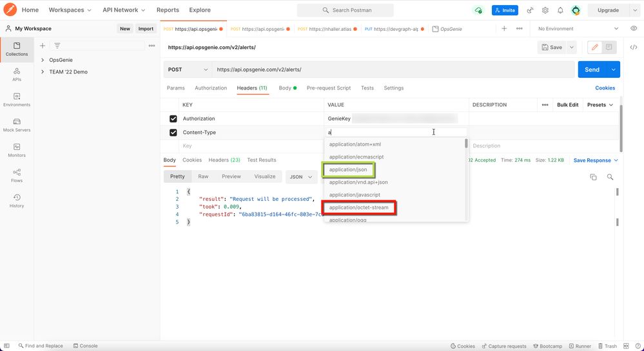Screen dimensions: 644x351
Task: Click the Import button
Action: tap(146, 29)
